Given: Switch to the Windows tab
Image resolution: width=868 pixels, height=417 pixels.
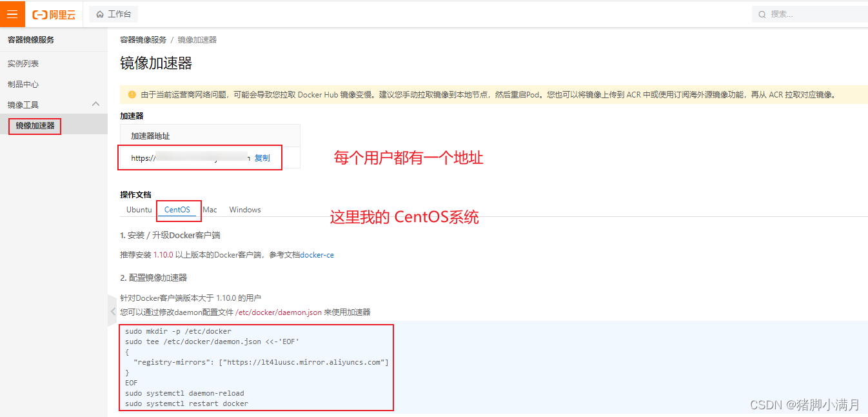Looking at the screenshot, I should [245, 210].
